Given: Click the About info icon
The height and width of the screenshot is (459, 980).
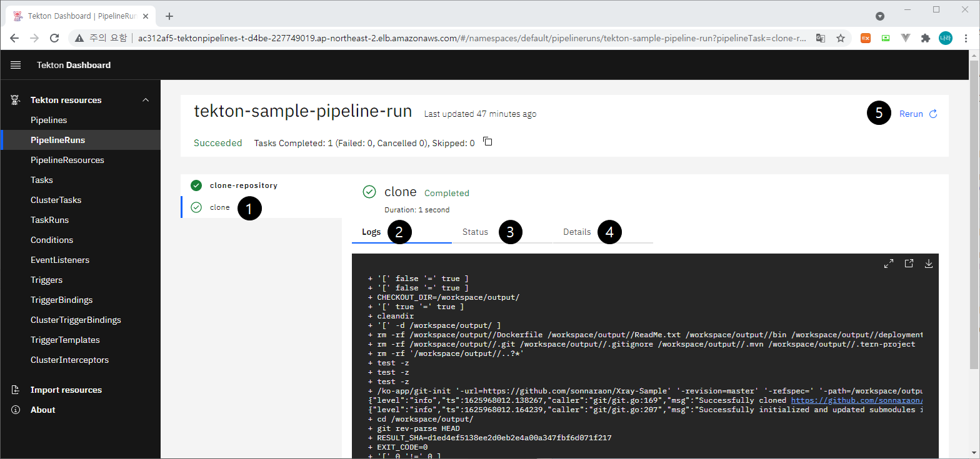Looking at the screenshot, I should click(x=16, y=410).
